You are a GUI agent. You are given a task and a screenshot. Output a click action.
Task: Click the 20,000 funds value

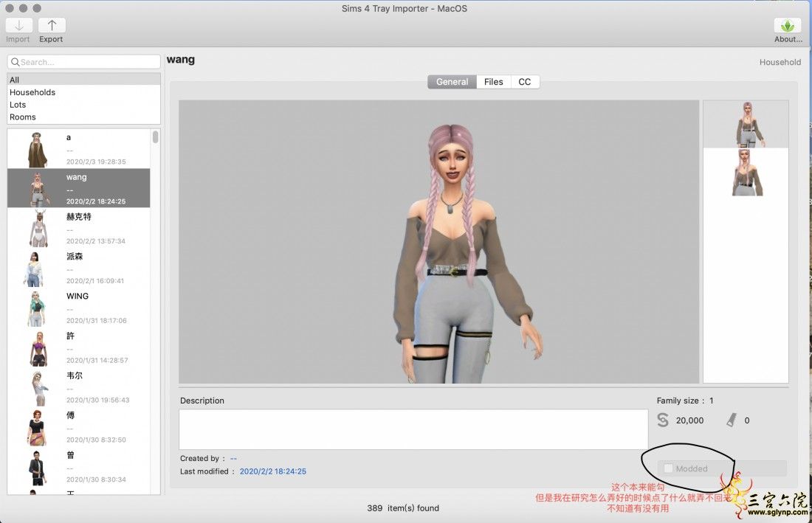(x=689, y=420)
